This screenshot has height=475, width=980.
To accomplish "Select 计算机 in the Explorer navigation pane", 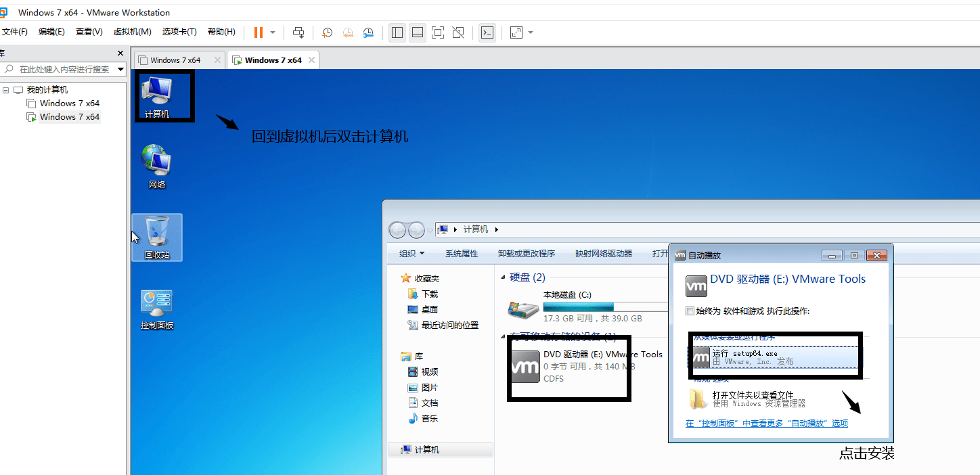I will coord(441,450).
